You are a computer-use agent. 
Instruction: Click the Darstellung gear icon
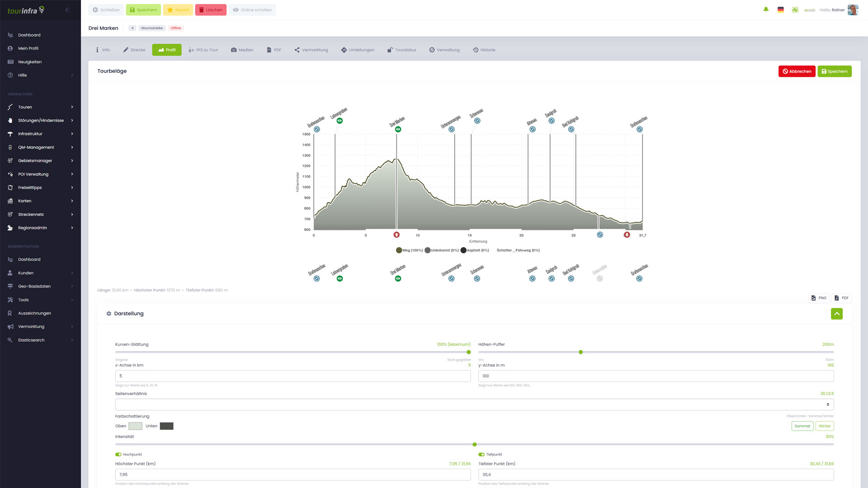[109, 314]
